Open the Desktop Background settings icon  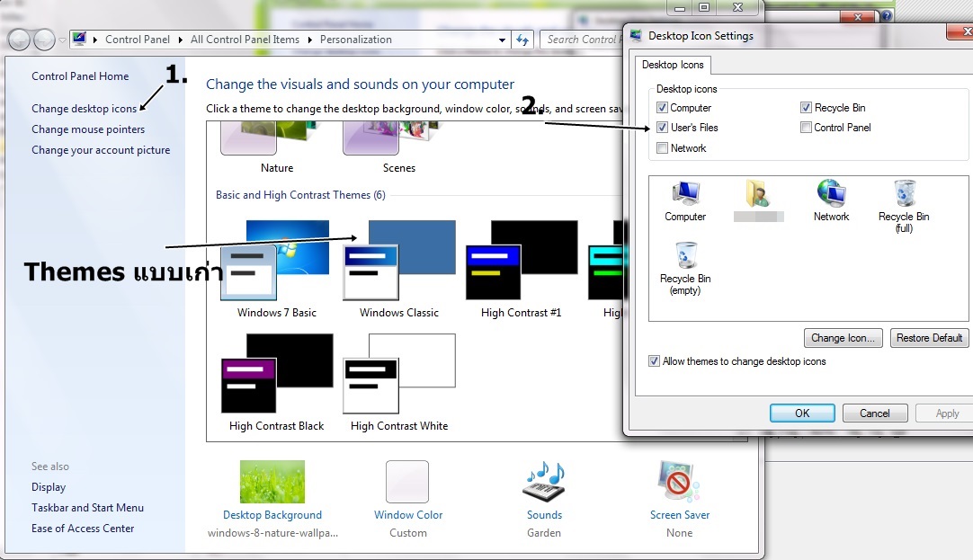pos(272,481)
